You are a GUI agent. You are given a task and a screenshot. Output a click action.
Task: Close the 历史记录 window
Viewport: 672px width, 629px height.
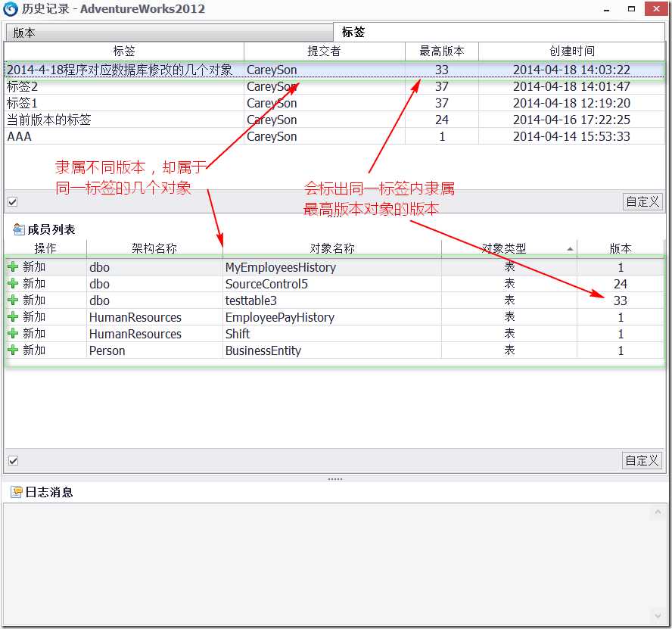tap(656, 8)
